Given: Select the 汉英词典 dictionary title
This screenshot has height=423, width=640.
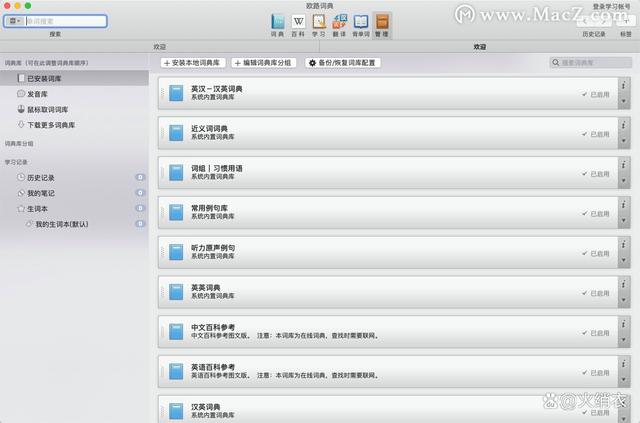Looking at the screenshot, I should (x=206, y=407).
